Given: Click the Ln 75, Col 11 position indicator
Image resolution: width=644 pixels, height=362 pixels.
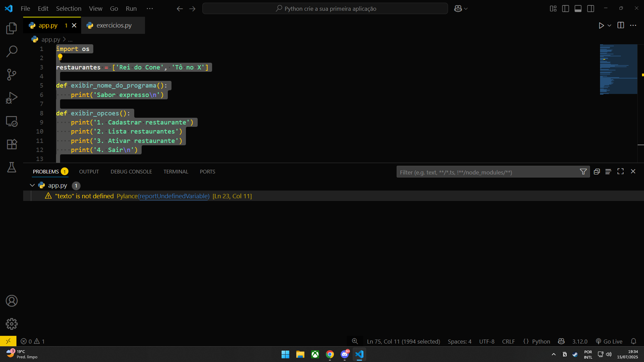Looking at the screenshot, I should pos(403,341).
